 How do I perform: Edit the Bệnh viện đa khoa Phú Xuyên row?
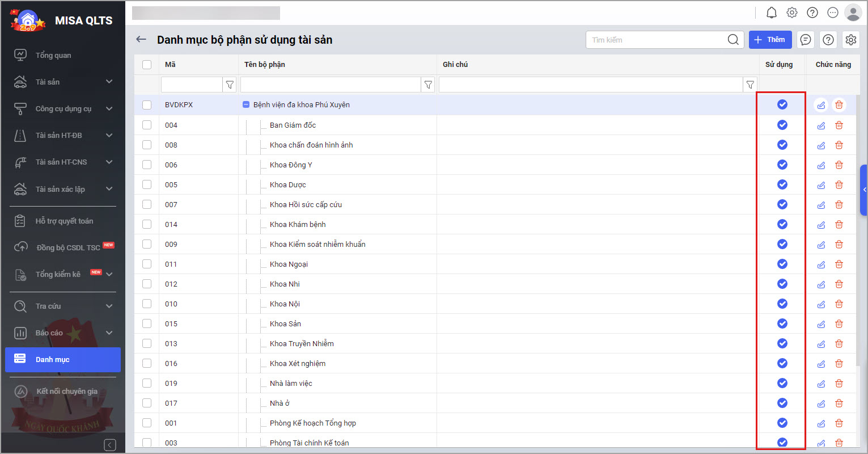pyautogui.click(x=821, y=105)
